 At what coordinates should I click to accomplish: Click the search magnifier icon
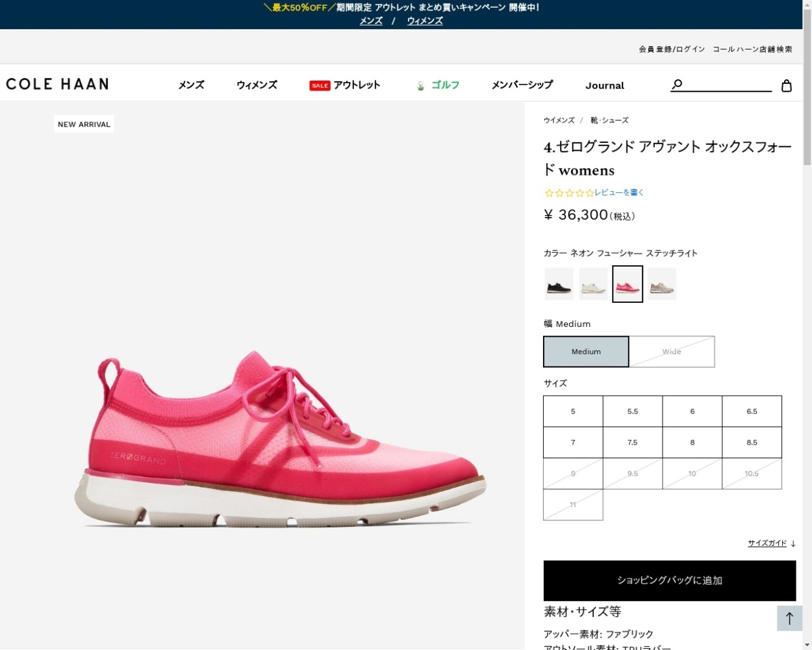(677, 84)
